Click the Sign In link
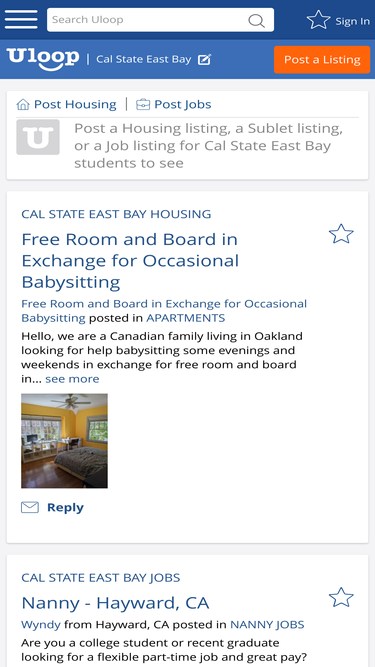The image size is (375, 667). tap(352, 21)
